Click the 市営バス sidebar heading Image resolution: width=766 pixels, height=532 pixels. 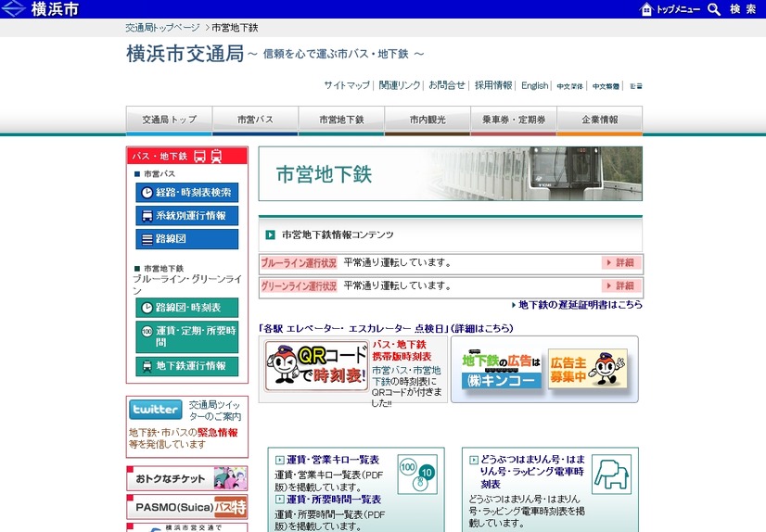click(160, 173)
